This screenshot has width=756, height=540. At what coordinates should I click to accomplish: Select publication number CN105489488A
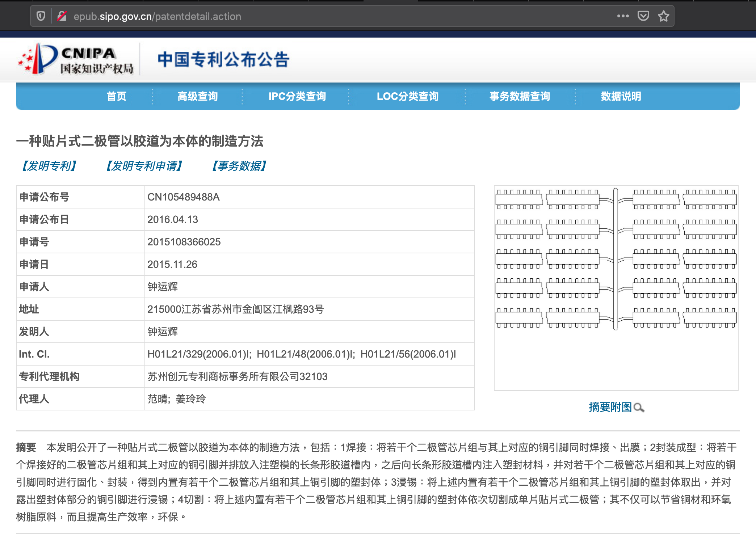pos(184,197)
